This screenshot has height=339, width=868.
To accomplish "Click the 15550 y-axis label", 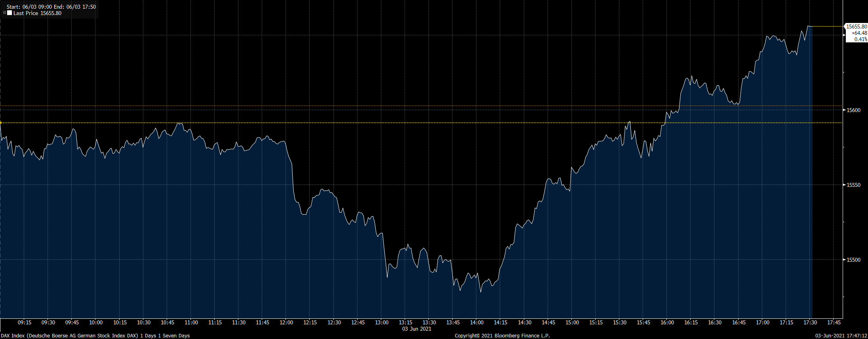I will pyautogui.click(x=853, y=185).
